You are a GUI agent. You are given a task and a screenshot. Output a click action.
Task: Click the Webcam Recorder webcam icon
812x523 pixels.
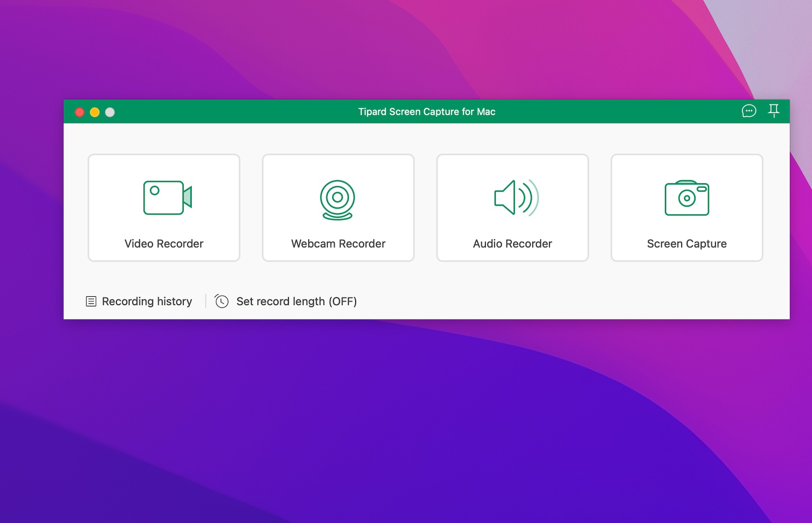[x=337, y=200]
